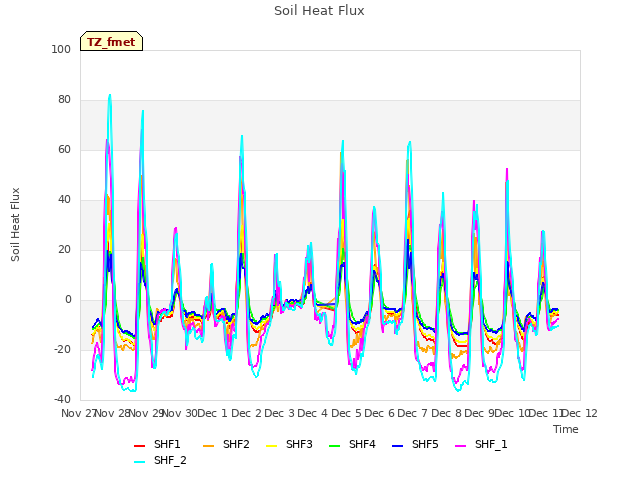Click the Dec 6 x-axis label
This screenshot has height=480, width=640.
[x=380, y=413]
